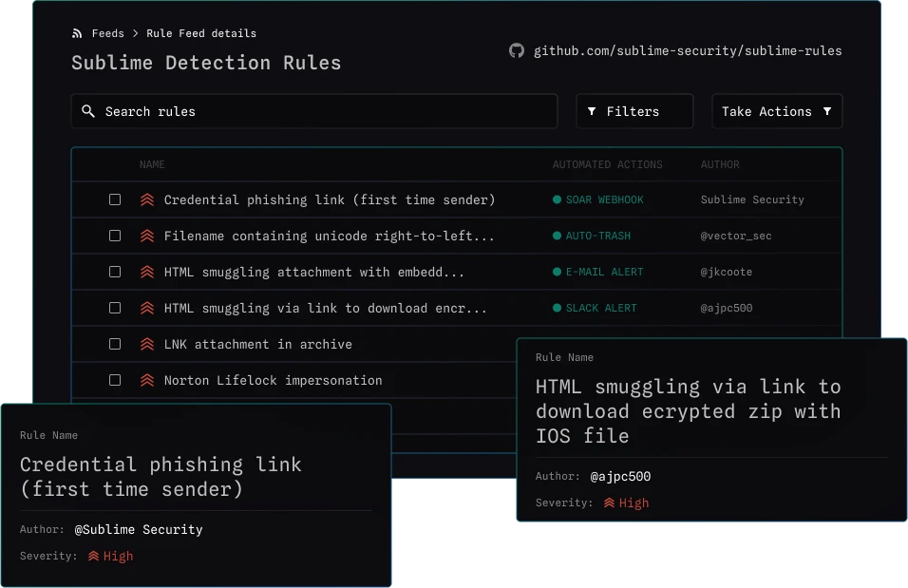Click author @jkcoote

tap(727, 272)
